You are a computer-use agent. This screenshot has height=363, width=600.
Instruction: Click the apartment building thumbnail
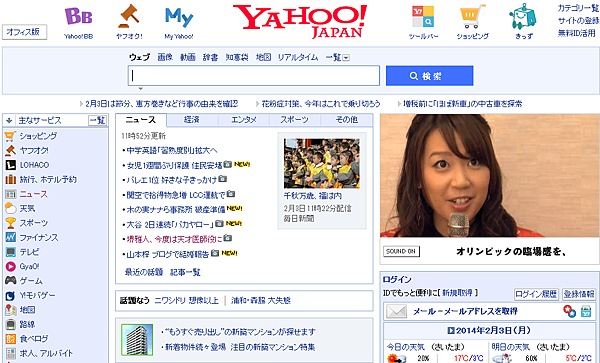[x=137, y=340]
